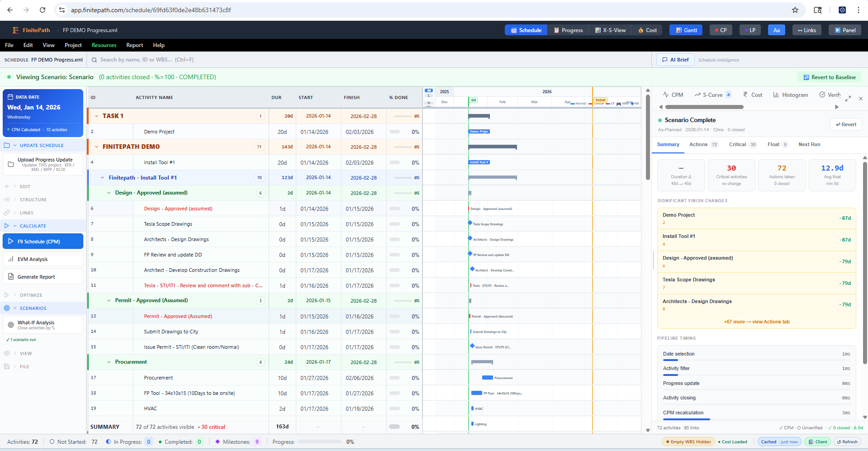This screenshot has width=868, height=451.
Task: Click the plus icon beside EDIT
Action: pos(7,186)
